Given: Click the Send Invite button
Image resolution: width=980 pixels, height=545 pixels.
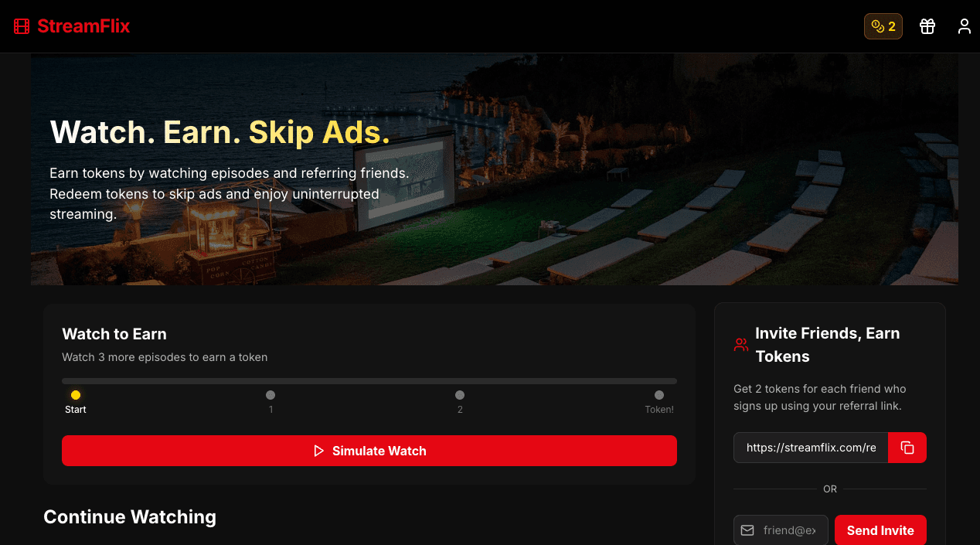Looking at the screenshot, I should point(880,530).
